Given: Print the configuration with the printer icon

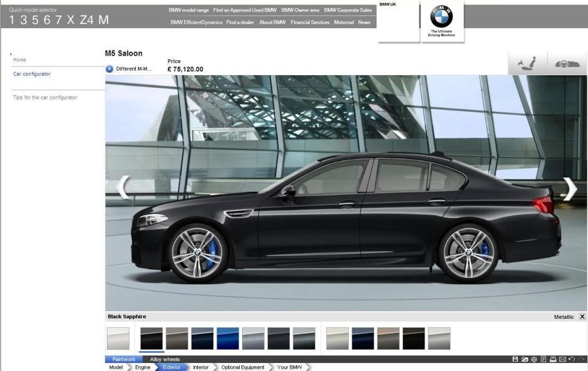Looking at the screenshot, I should pyautogui.click(x=553, y=359).
